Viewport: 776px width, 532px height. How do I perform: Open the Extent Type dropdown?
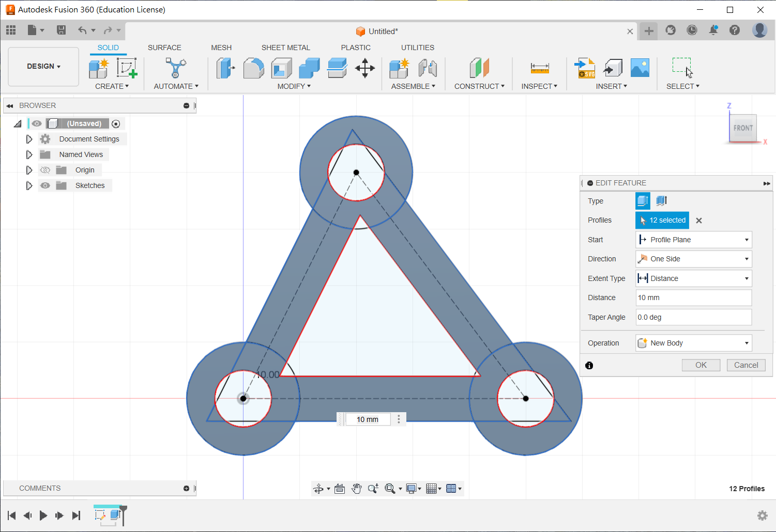693,278
